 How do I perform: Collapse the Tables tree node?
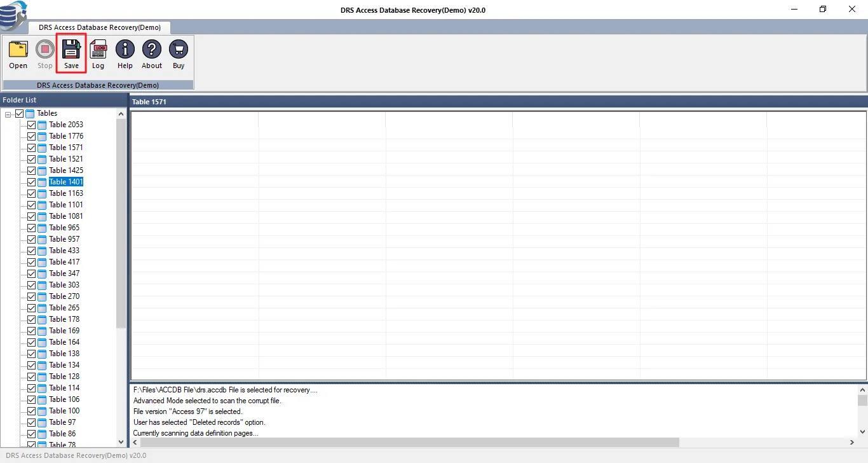8,114
